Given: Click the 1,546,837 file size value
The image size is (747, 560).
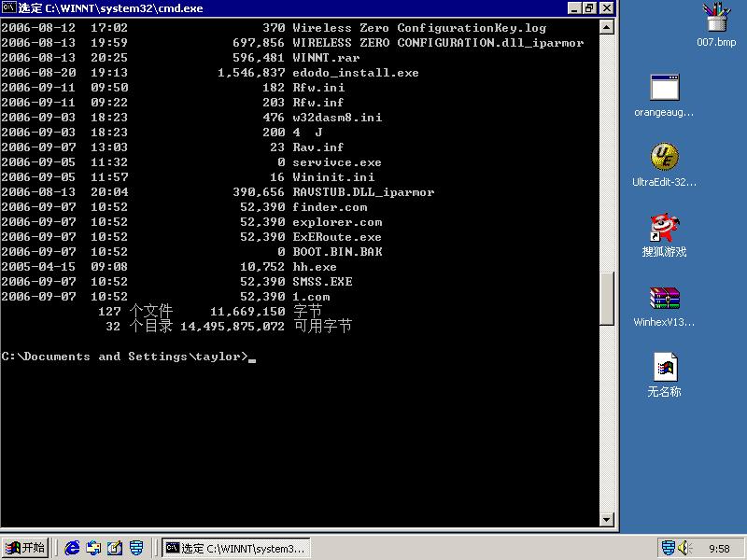Looking at the screenshot, I should (251, 73).
